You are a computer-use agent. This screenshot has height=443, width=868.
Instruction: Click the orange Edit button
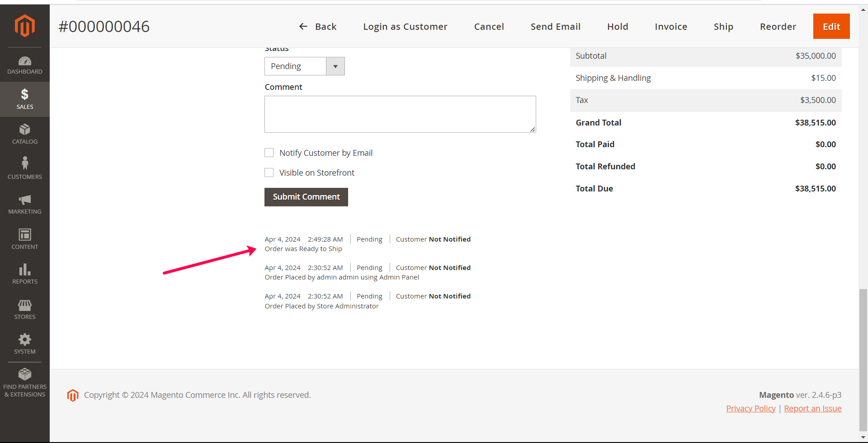pos(831,26)
